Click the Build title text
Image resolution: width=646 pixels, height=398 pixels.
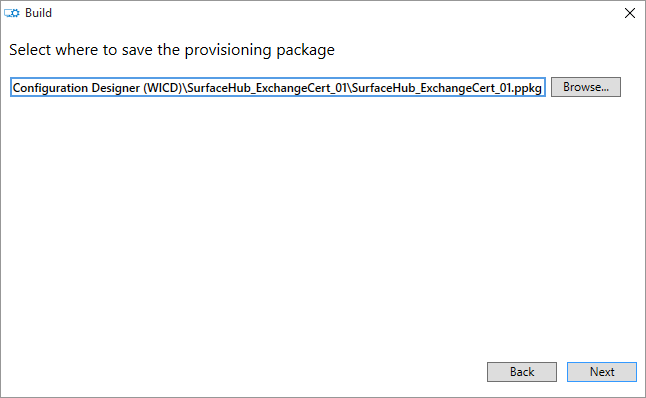click(38, 13)
